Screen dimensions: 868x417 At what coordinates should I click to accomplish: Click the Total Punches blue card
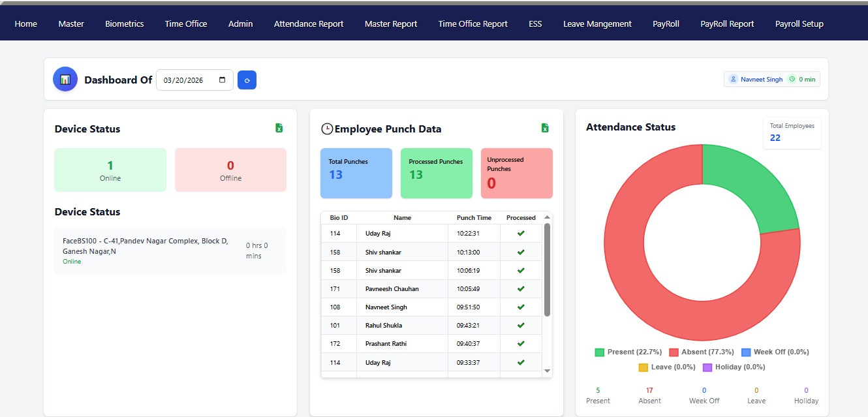(x=356, y=173)
